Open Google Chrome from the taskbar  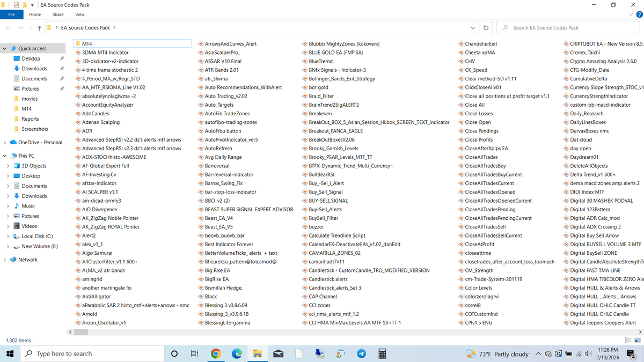216,354
